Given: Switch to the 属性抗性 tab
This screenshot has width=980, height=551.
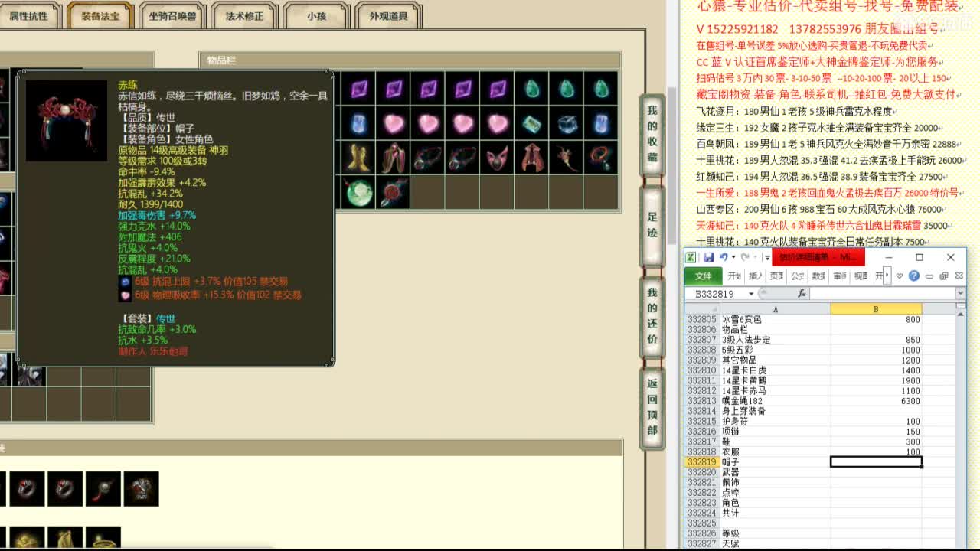Looking at the screenshot, I should pos(29,16).
